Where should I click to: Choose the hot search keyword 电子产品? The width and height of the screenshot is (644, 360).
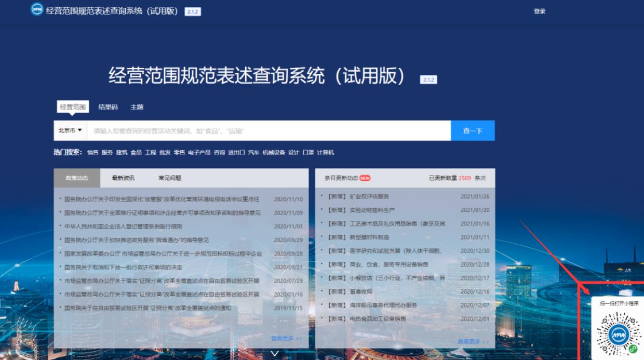tap(199, 153)
